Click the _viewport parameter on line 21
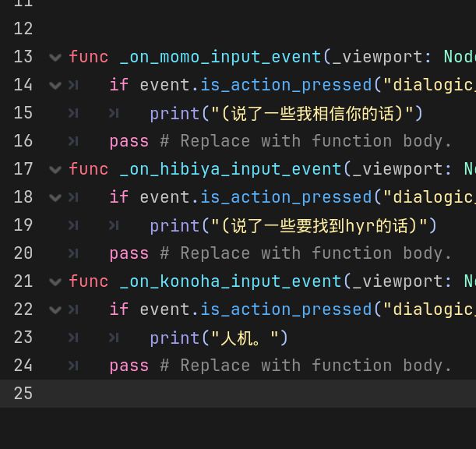476x449 pixels. click(397, 281)
